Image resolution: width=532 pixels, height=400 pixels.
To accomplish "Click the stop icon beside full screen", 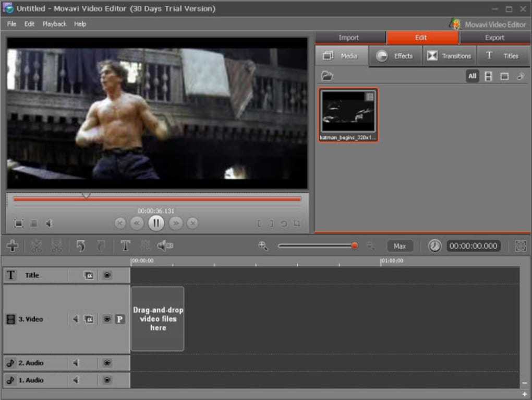I will [x=34, y=223].
